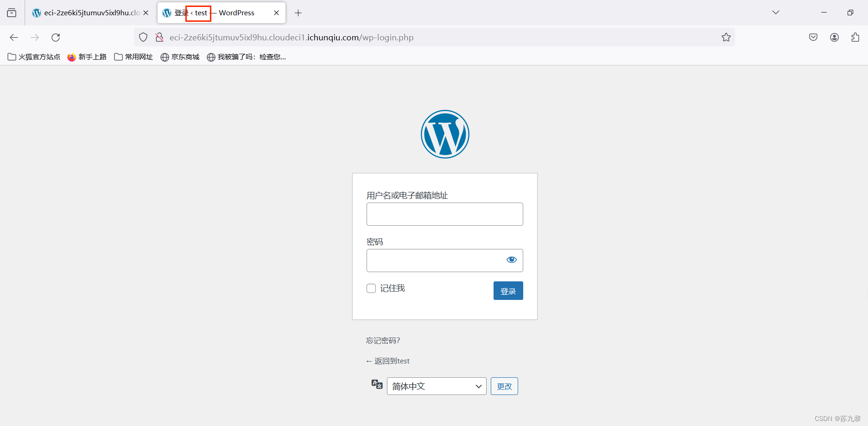Close the 登录 WordPress tab
This screenshot has height=426, width=868.
(x=276, y=13)
